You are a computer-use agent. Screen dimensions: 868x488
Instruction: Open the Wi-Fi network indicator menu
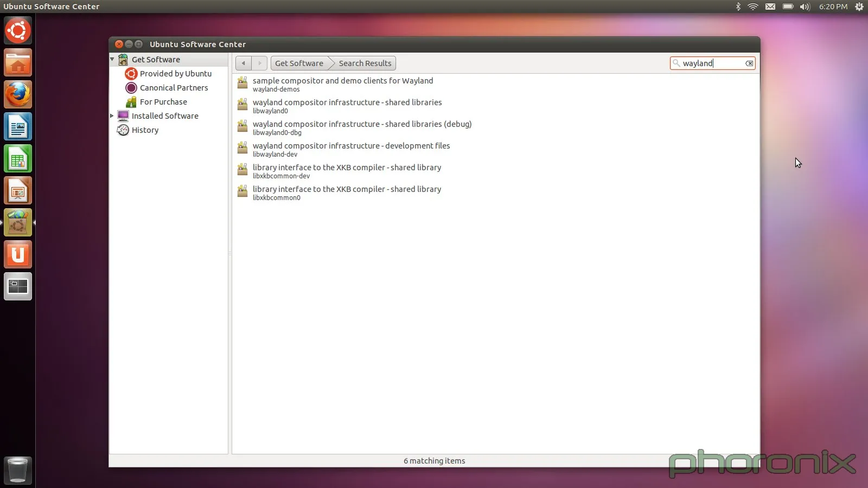pyautogui.click(x=753, y=7)
